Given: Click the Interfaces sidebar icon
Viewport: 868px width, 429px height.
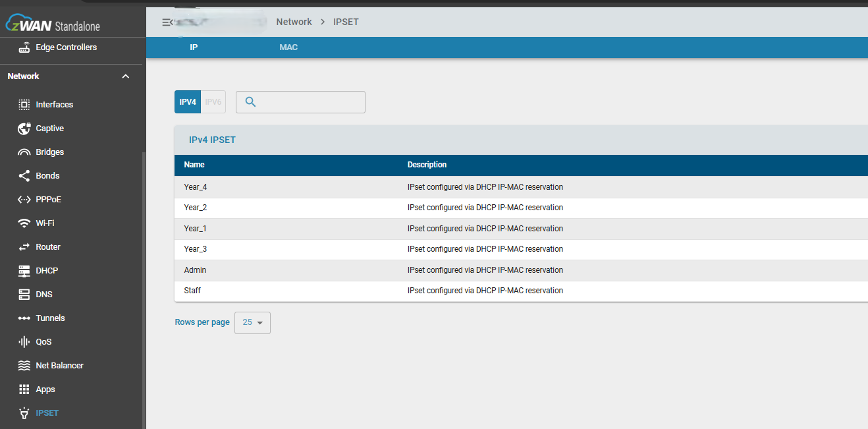Looking at the screenshot, I should coord(24,105).
